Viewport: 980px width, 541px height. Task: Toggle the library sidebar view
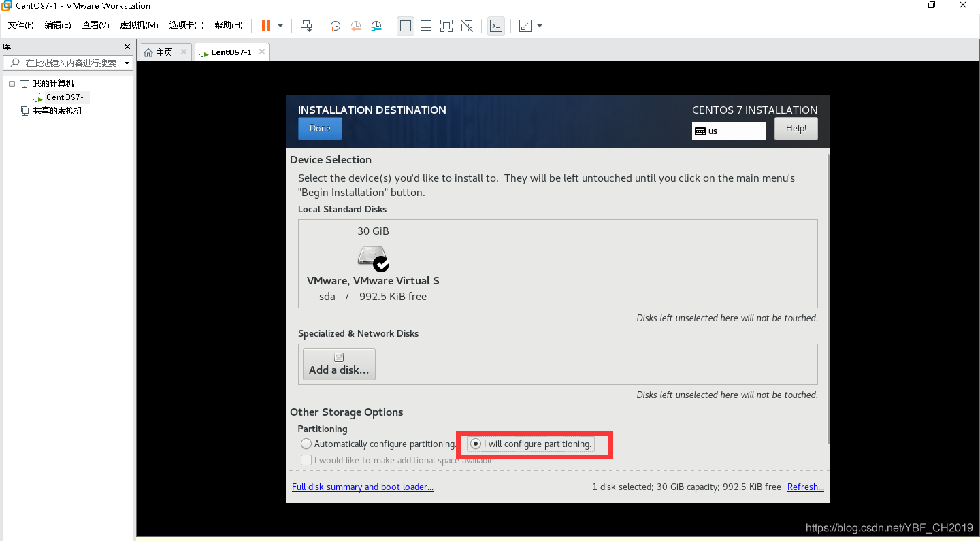click(x=406, y=26)
